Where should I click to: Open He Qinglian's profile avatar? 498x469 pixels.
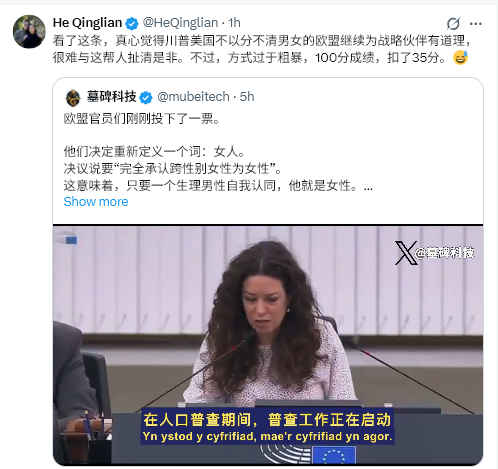tap(29, 31)
